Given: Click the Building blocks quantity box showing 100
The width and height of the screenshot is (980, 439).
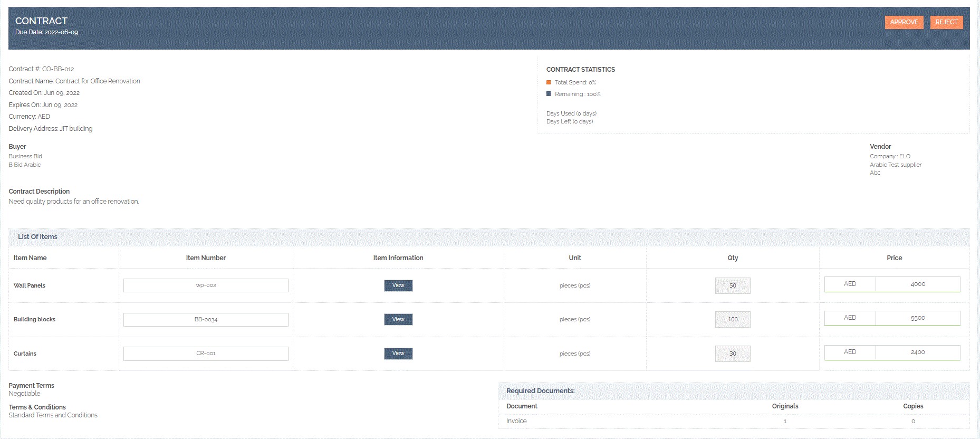Looking at the screenshot, I should pos(733,320).
